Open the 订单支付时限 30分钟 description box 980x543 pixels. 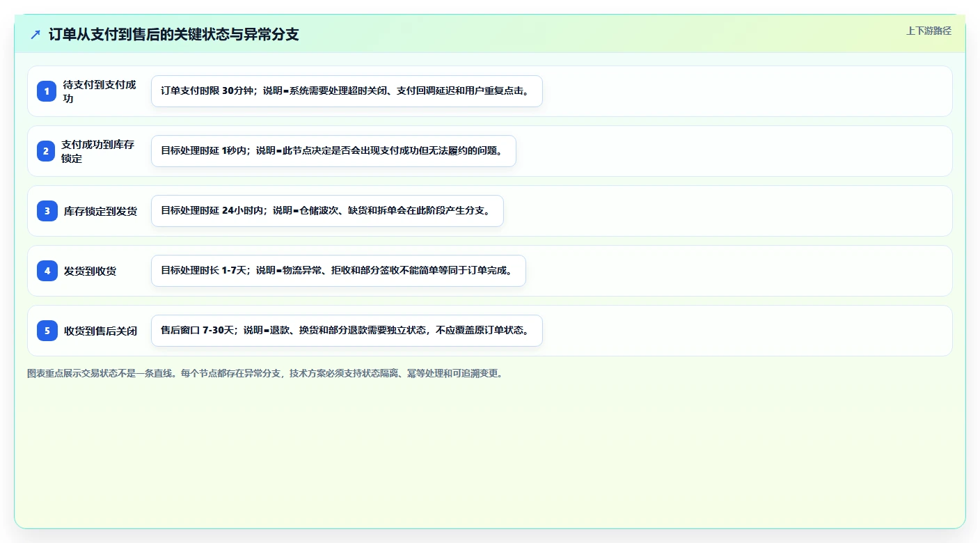click(347, 91)
